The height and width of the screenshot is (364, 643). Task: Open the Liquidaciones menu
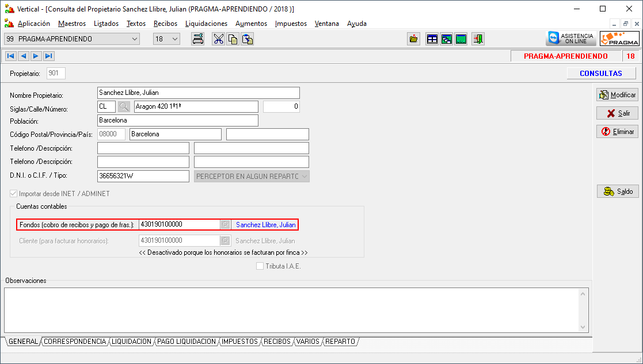pos(206,24)
